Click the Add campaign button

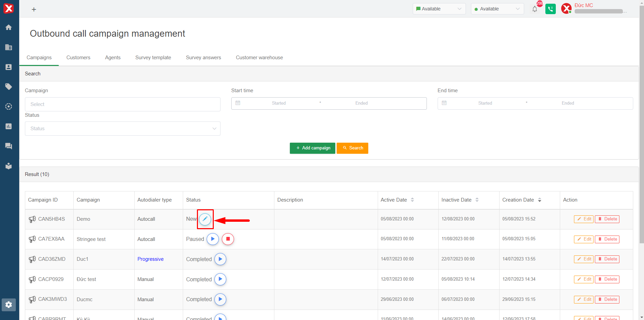pos(312,148)
